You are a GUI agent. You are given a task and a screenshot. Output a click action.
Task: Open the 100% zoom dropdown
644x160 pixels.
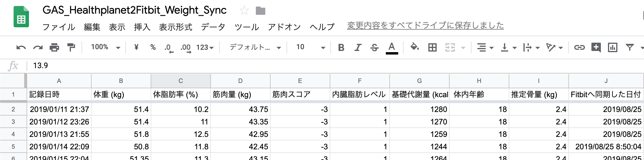pos(105,47)
